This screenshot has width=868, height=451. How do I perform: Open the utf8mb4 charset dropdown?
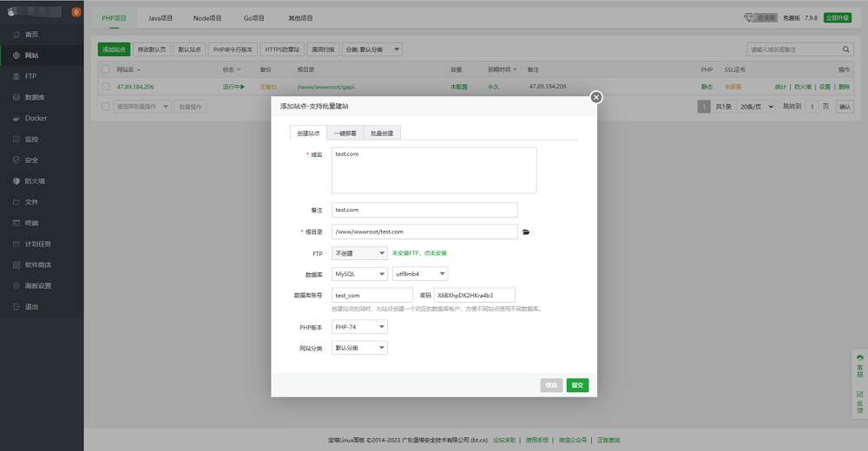(420, 274)
